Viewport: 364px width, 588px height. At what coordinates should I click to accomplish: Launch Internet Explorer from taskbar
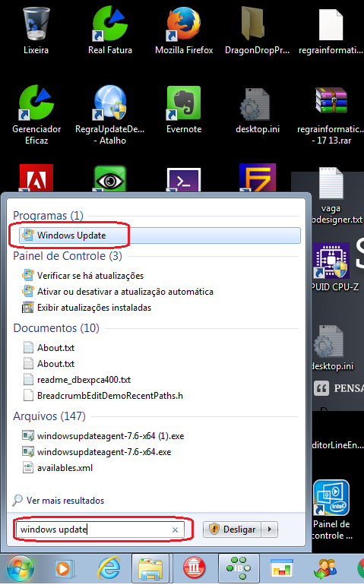click(x=109, y=569)
